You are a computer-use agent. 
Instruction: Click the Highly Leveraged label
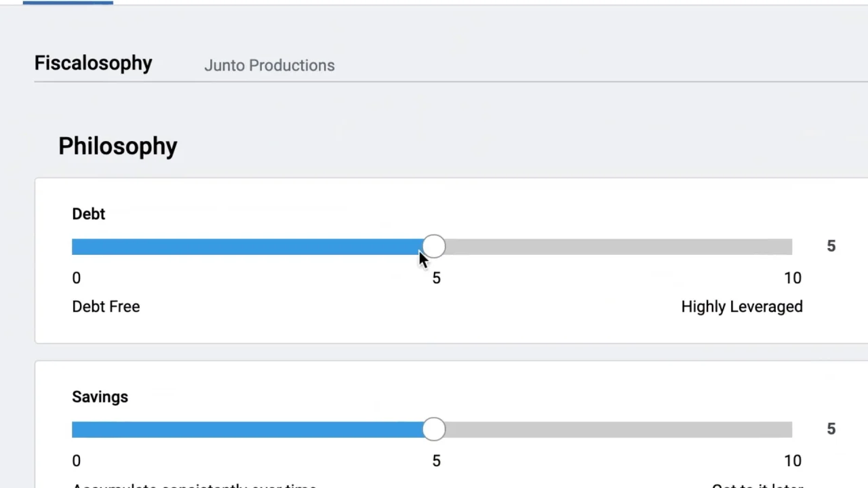(741, 306)
